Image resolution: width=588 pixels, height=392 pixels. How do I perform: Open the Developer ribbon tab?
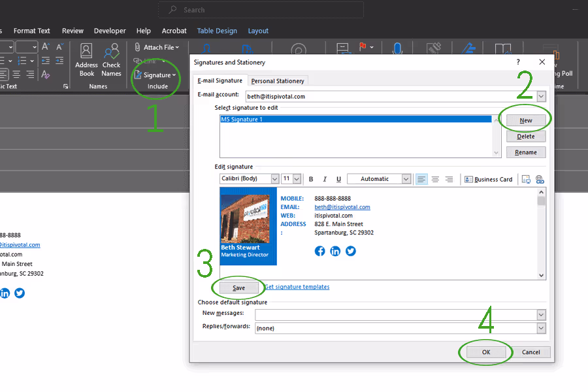point(110,31)
